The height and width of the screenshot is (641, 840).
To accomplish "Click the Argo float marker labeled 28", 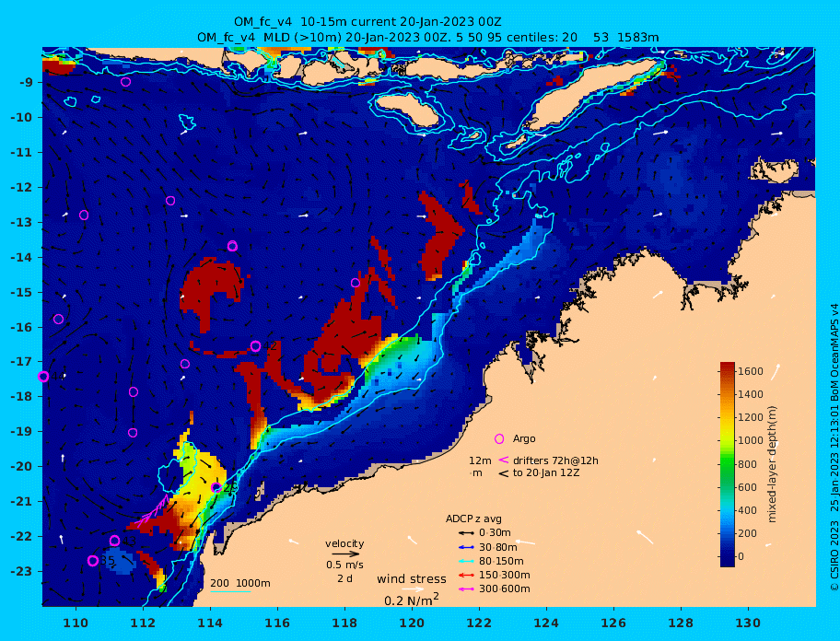I will pyautogui.click(x=216, y=488).
